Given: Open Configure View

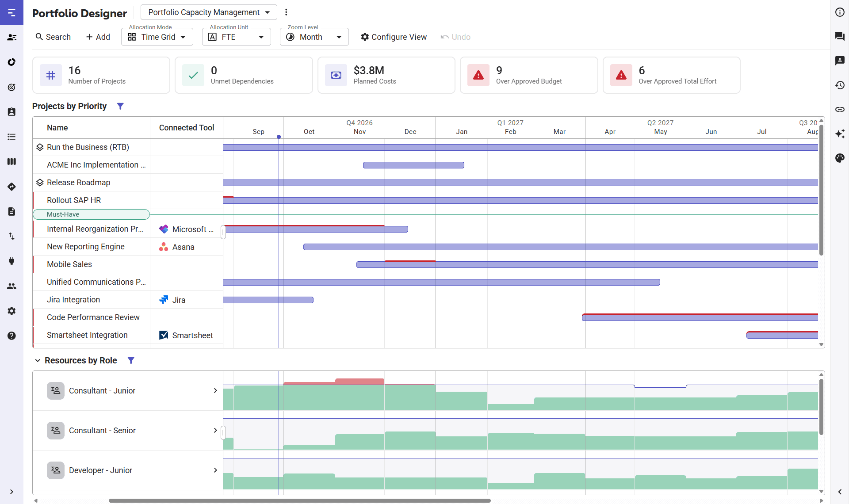Looking at the screenshot, I should coord(394,37).
